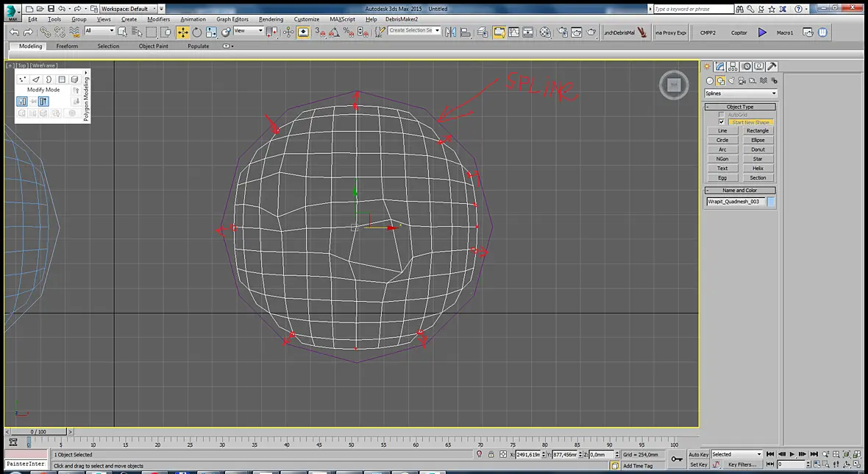Click the ViewCube in viewport
This screenshot has height=474, width=868.
pyautogui.click(x=674, y=85)
